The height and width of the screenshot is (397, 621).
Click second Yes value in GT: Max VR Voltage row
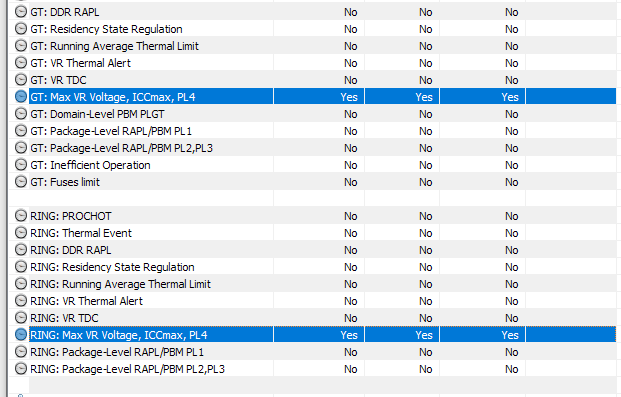click(x=424, y=97)
